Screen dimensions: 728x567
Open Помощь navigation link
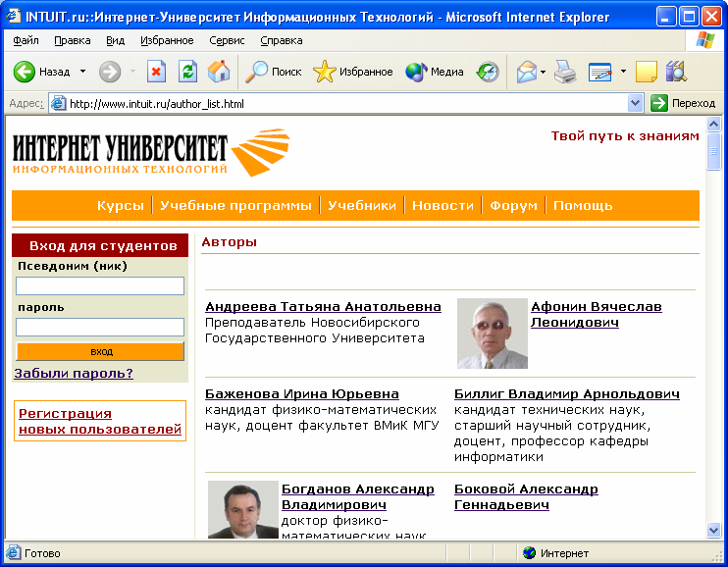tap(583, 205)
